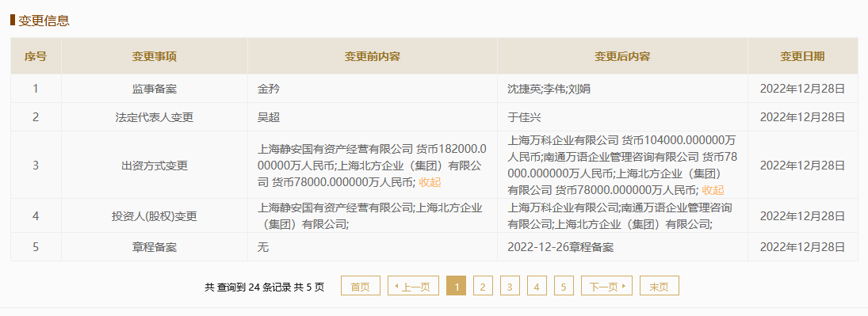Screen dimensions: 868x316
Task: Click the date in the 章程备案 row
Action: pyautogui.click(x=803, y=247)
